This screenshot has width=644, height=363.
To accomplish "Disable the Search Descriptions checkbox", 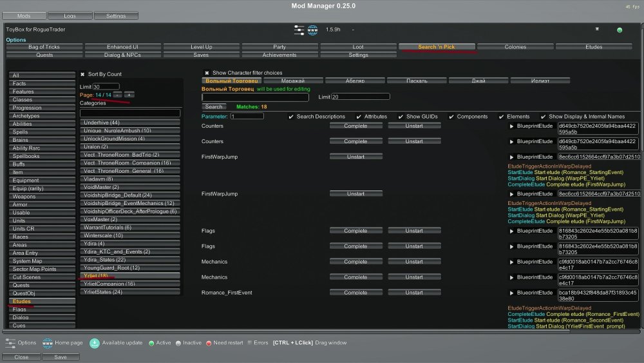I will click(291, 117).
